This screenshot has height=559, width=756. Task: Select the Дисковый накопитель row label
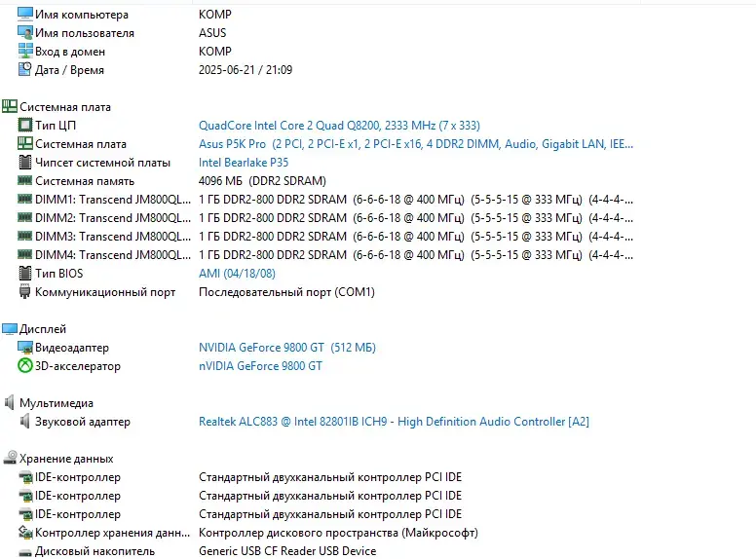94,551
